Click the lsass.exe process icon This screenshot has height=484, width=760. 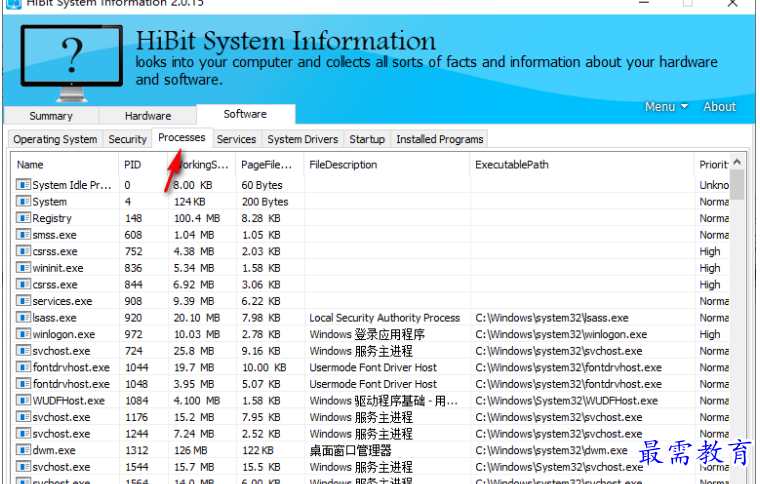click(23, 318)
